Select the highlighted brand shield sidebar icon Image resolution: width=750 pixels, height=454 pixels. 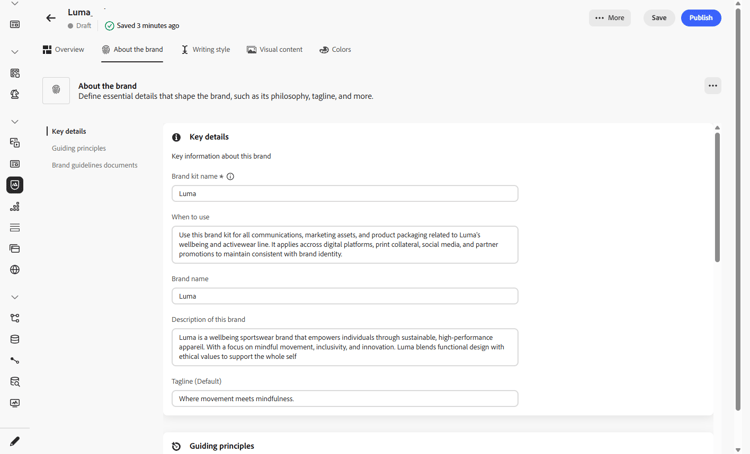click(15, 185)
